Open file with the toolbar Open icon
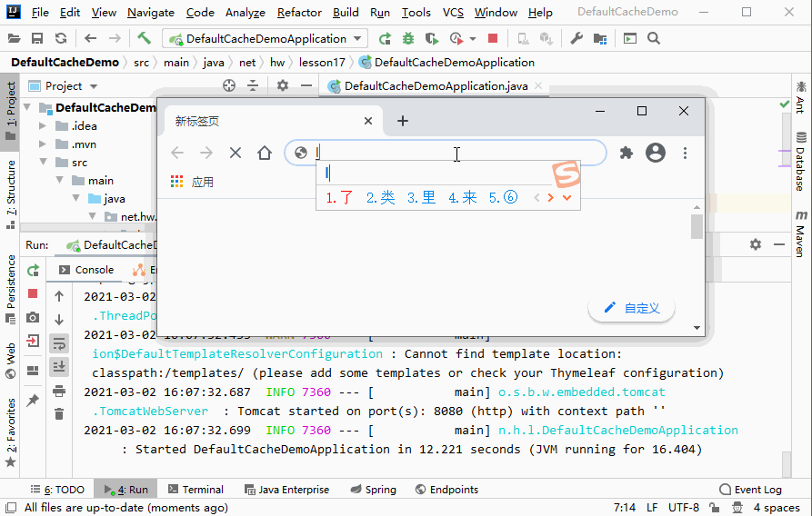This screenshot has height=516, width=812. tap(14, 38)
